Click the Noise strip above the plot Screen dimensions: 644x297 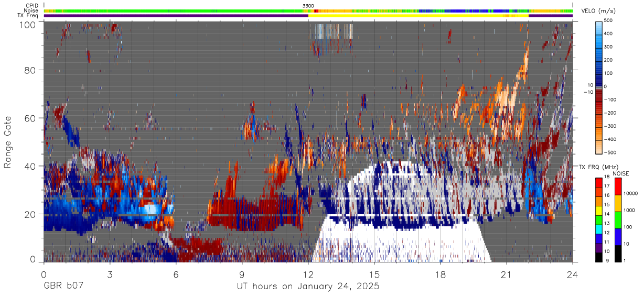(308, 10)
